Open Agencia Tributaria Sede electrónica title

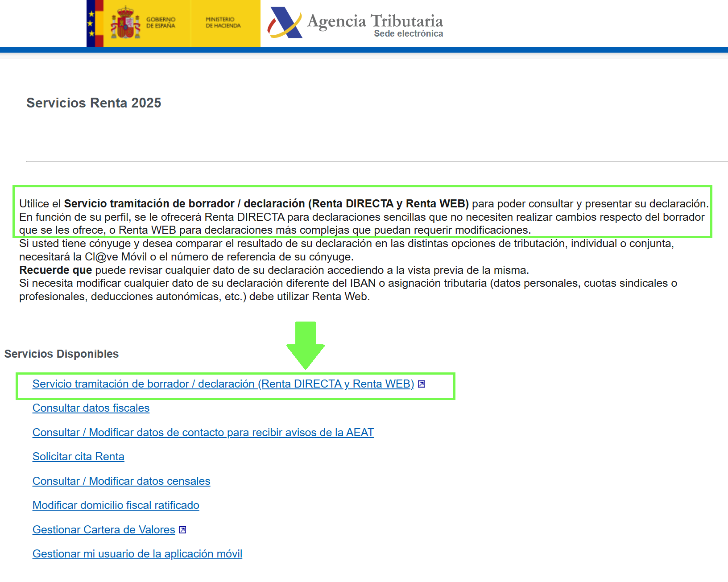click(375, 25)
